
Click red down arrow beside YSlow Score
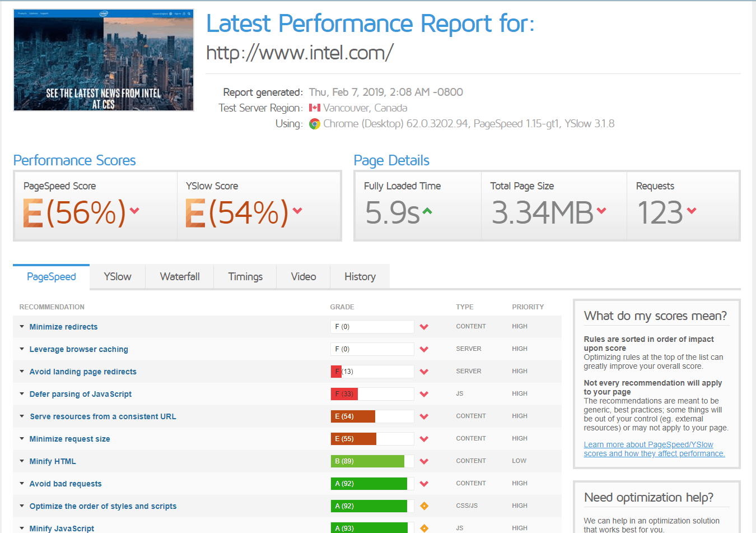coord(297,211)
